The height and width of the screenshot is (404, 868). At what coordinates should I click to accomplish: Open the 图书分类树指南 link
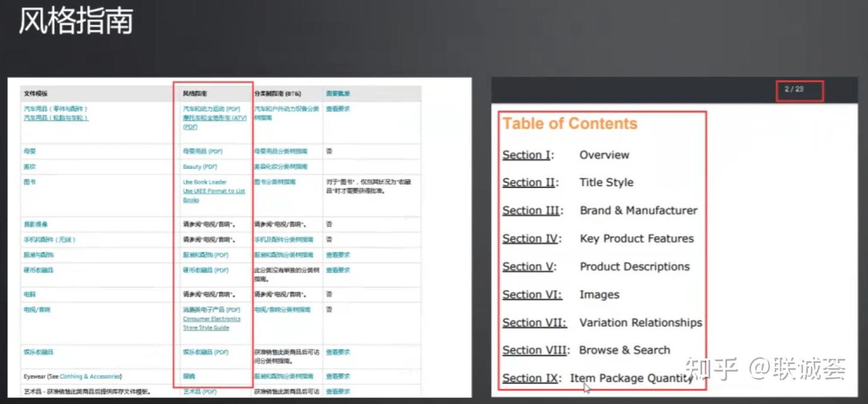click(274, 181)
